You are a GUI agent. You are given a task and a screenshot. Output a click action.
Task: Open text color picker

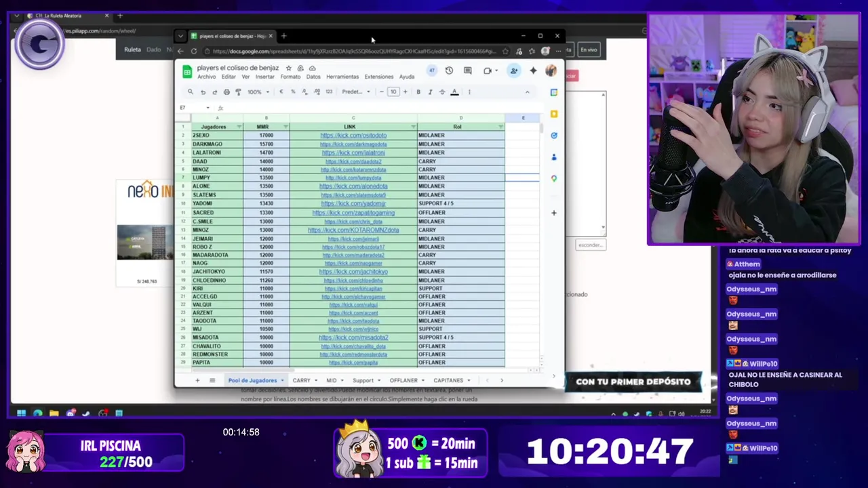[x=454, y=92]
